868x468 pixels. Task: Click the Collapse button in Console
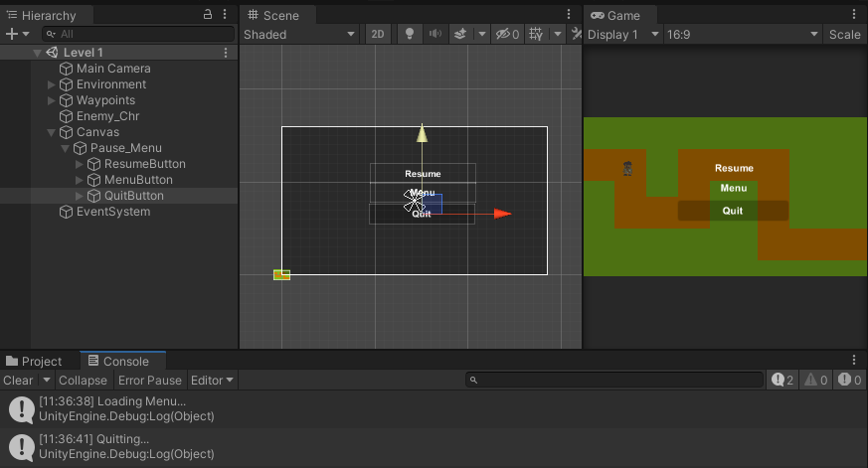[83, 381]
